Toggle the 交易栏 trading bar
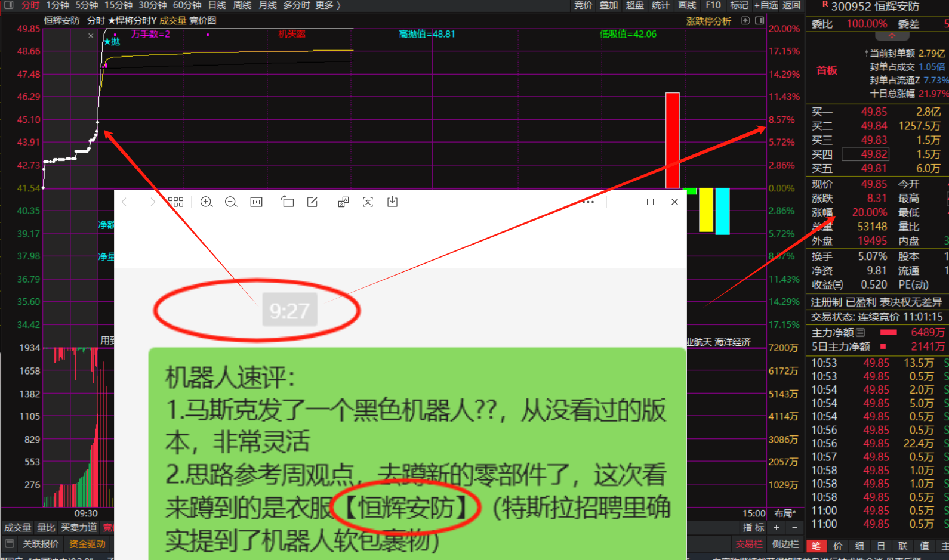 click(x=749, y=544)
